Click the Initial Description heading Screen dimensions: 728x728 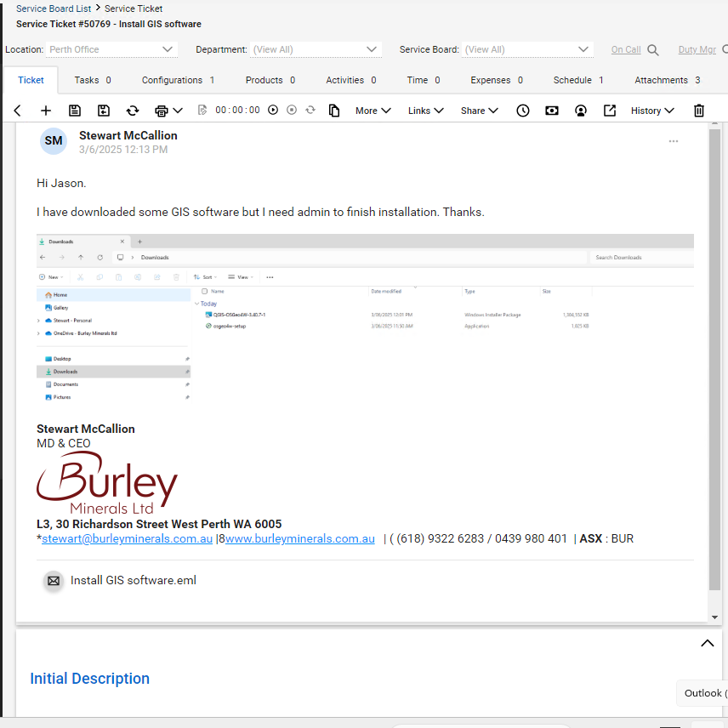89,679
